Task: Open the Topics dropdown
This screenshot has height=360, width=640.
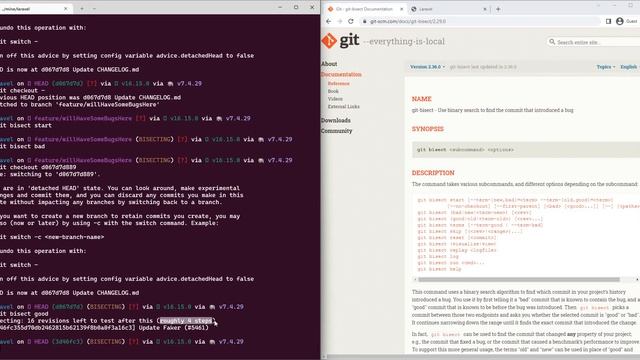Action: (606, 67)
